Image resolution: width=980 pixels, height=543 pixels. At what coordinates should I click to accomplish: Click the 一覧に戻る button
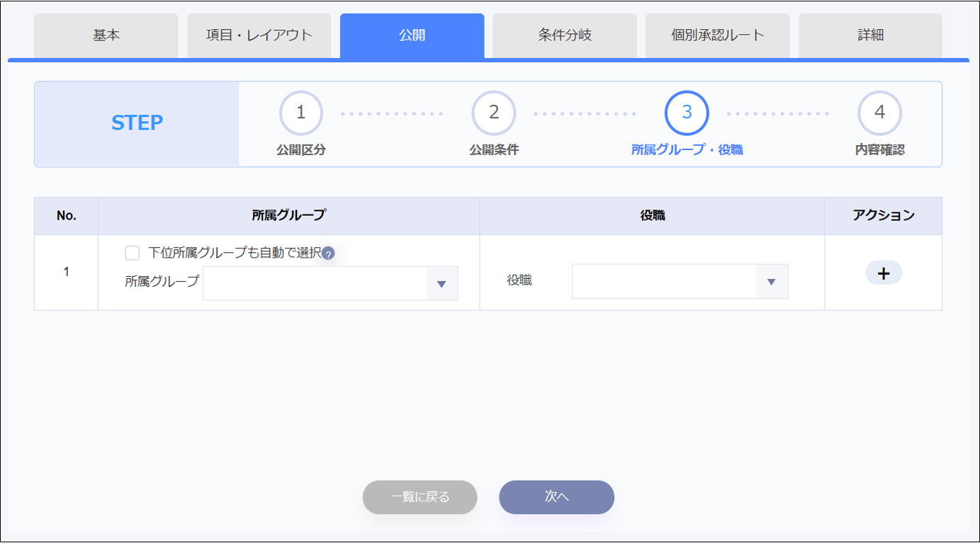click(x=420, y=497)
